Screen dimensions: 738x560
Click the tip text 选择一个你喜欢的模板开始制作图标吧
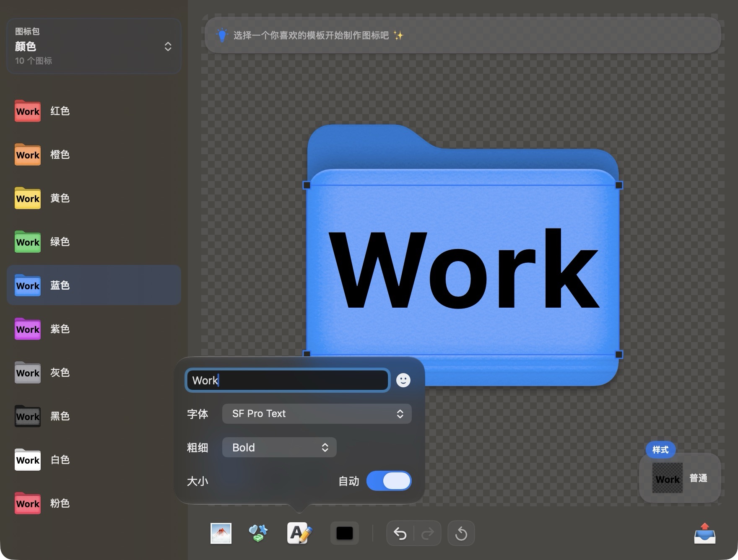pyautogui.click(x=311, y=35)
